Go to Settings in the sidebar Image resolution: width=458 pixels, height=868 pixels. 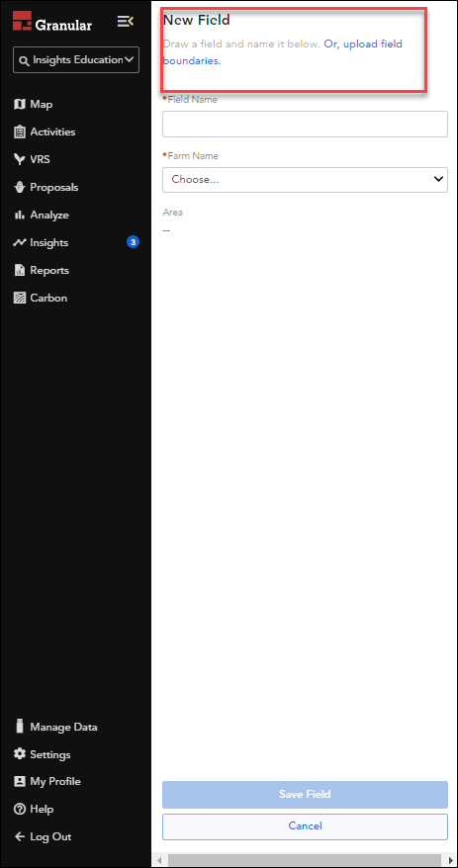tap(43, 754)
